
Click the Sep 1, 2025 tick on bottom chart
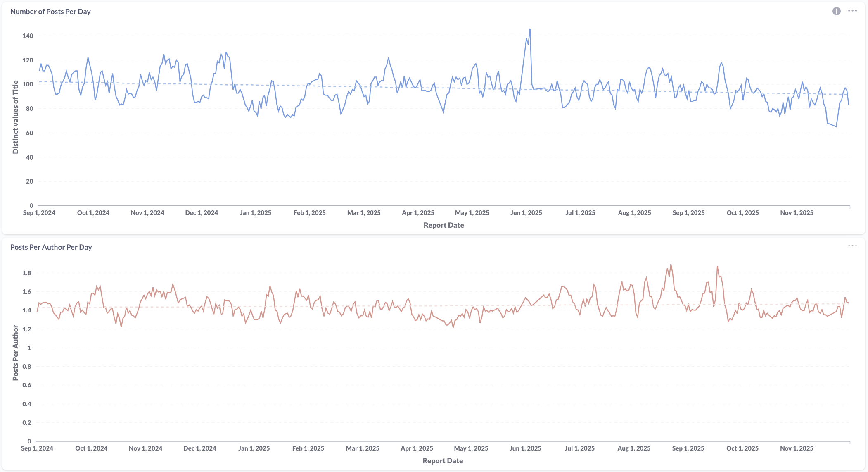point(688,448)
